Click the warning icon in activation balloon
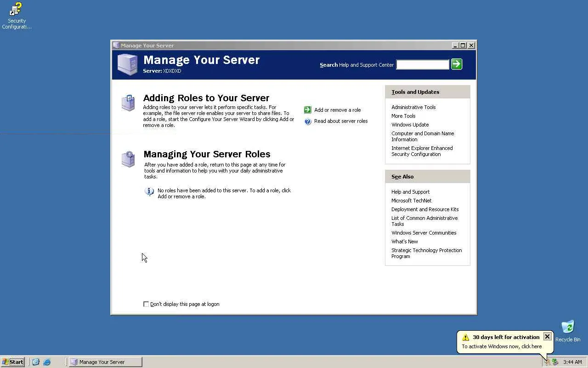 465,337
